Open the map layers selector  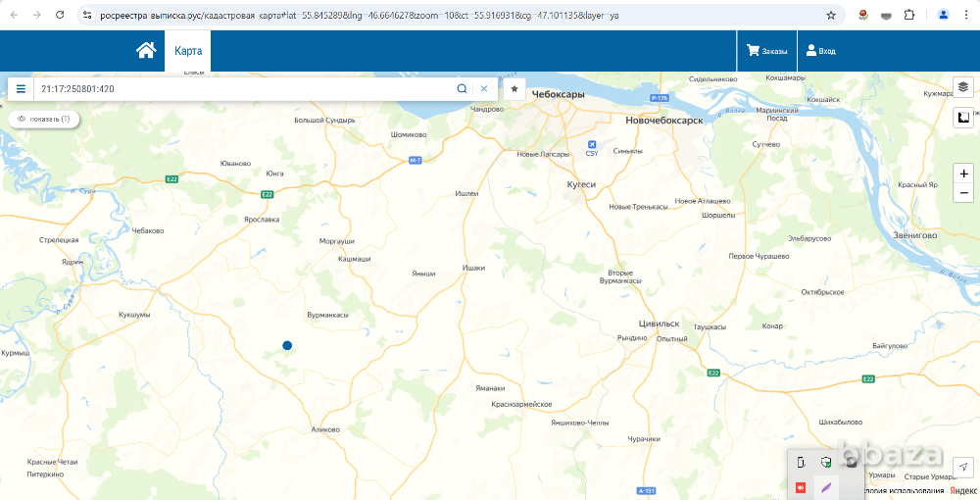click(x=962, y=87)
